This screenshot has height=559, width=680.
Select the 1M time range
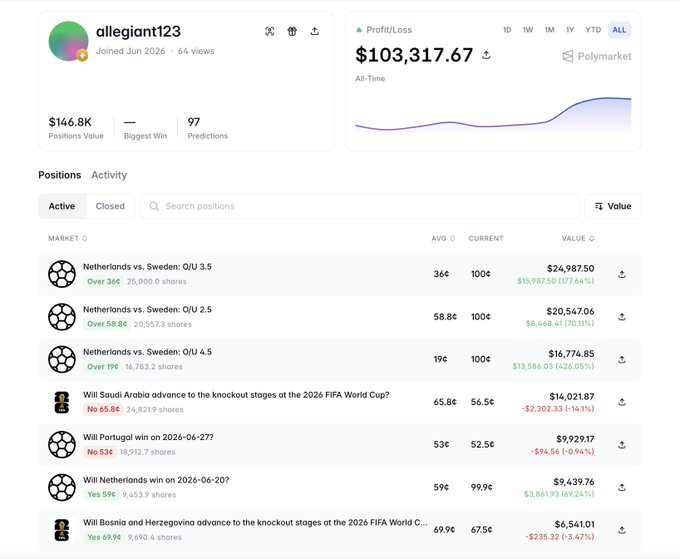pos(549,30)
